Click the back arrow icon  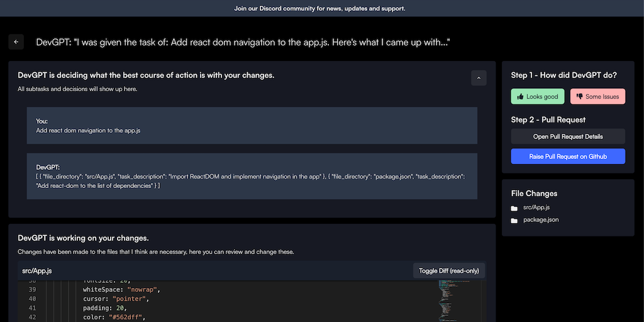[x=16, y=42]
